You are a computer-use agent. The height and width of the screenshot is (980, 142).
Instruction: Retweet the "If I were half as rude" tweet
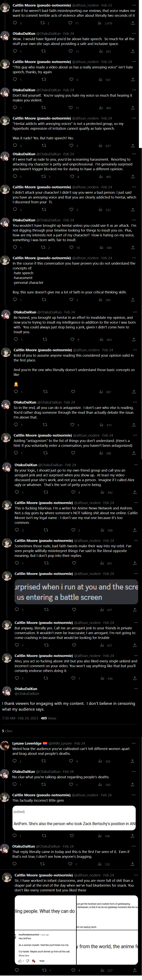click(44, 177)
